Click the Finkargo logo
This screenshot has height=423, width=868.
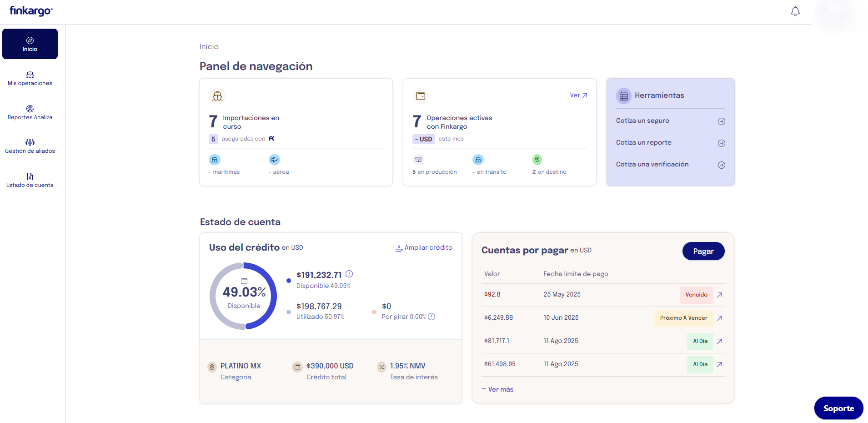(31, 11)
